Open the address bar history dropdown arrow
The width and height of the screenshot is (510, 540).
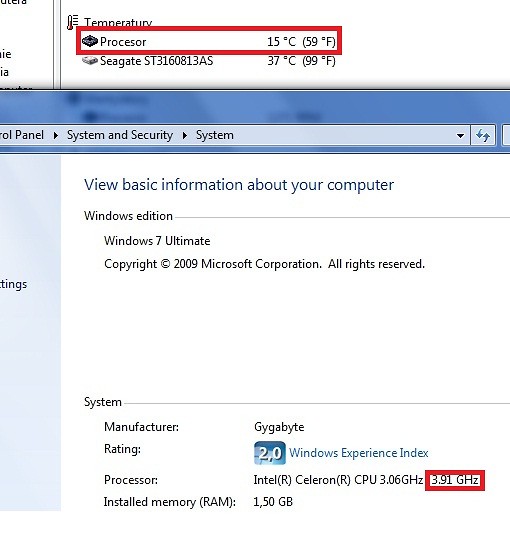(x=460, y=136)
